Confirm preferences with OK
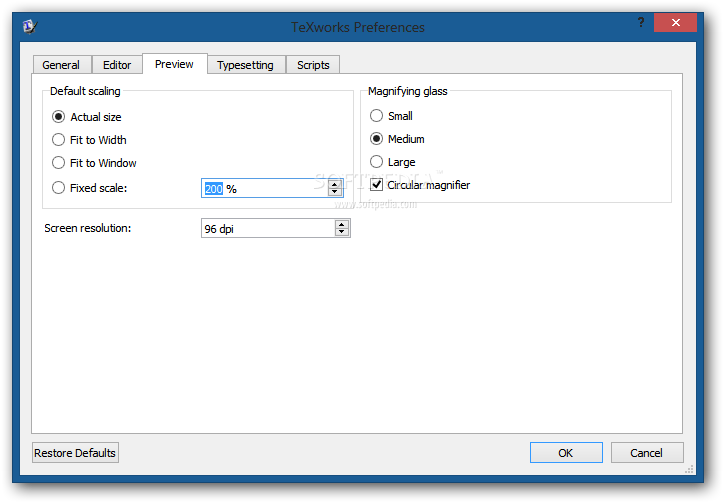Viewport: 724px width, 503px height. pyautogui.click(x=566, y=453)
